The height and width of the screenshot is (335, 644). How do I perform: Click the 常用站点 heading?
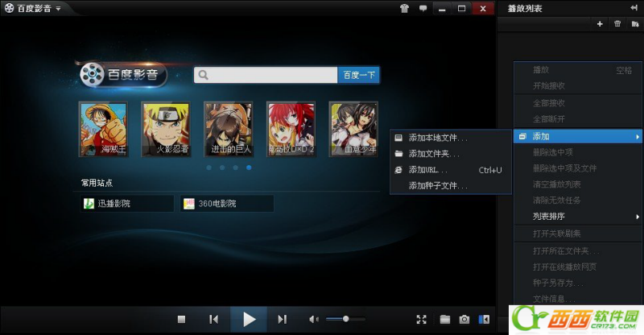[97, 183]
